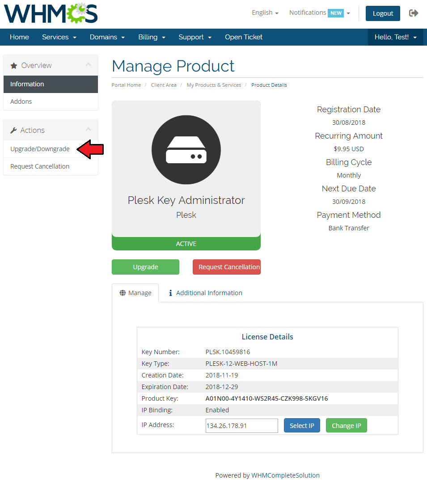Select Information in the sidebar
This screenshot has width=427, height=504.
[51, 84]
